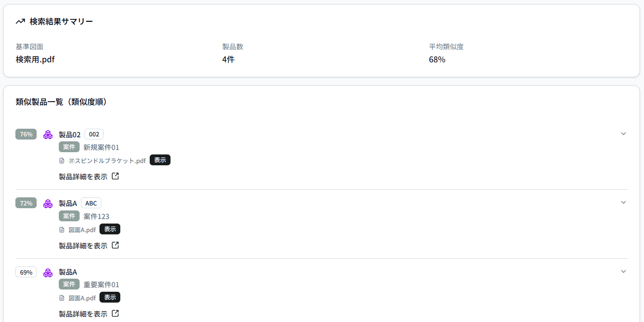Open 製品詳細を表示 link for 製品02
Image resolution: width=644 pixels, height=322 pixels.
[x=83, y=177]
